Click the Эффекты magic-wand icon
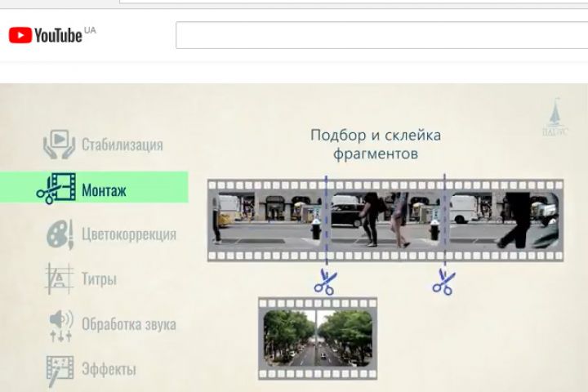 60,371
